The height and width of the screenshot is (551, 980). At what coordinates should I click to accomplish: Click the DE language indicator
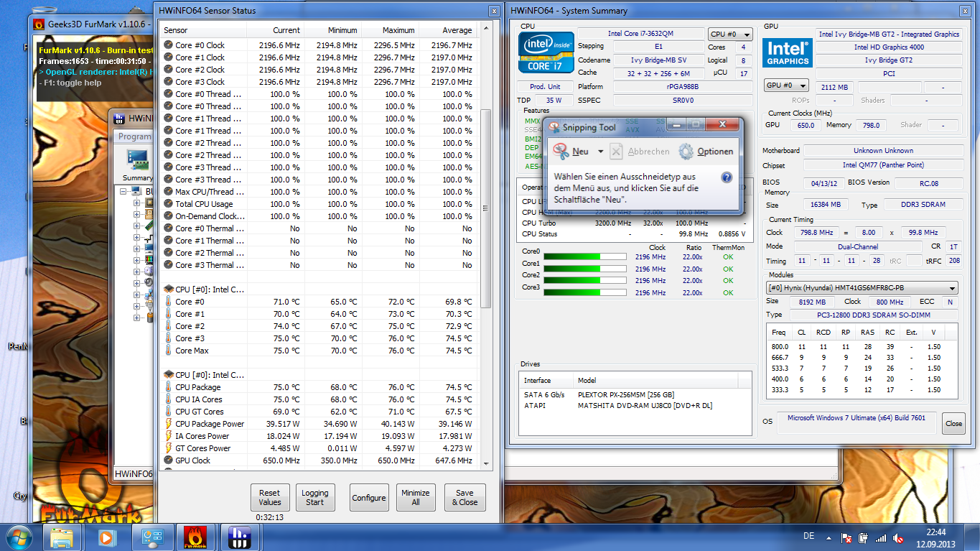(808, 537)
